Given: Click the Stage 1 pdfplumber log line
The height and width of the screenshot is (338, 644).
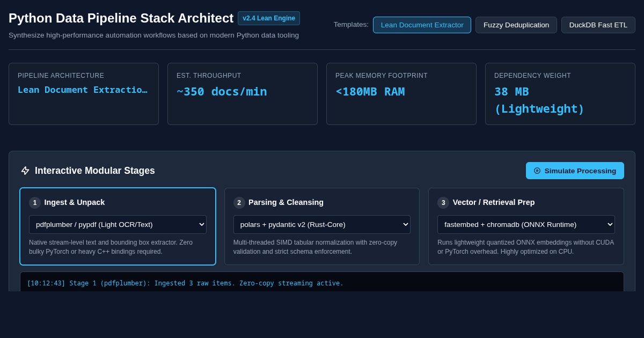Looking at the screenshot, I should click(x=185, y=283).
